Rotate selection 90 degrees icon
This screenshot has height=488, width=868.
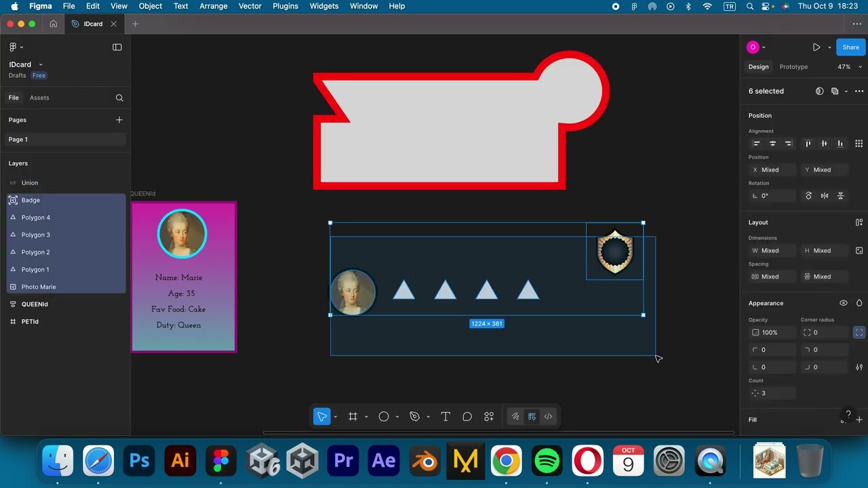pyautogui.click(x=808, y=196)
